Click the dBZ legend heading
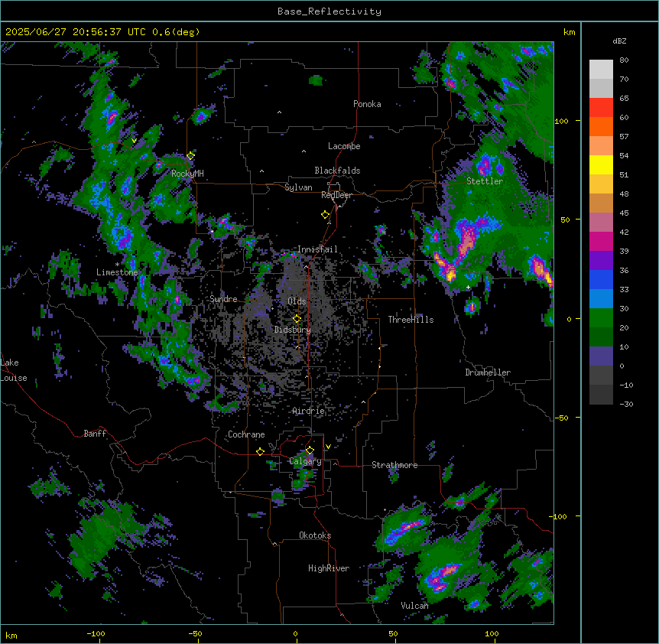 619,41
